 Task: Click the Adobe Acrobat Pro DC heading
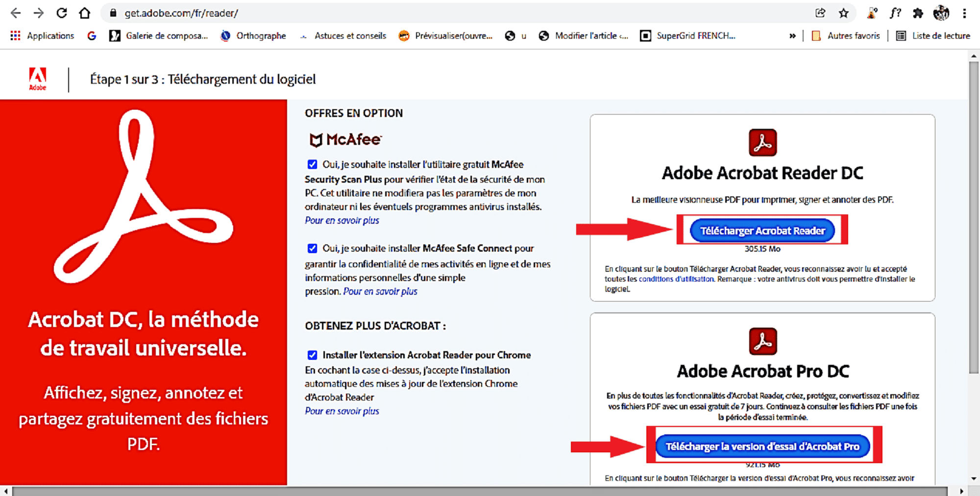tap(762, 372)
